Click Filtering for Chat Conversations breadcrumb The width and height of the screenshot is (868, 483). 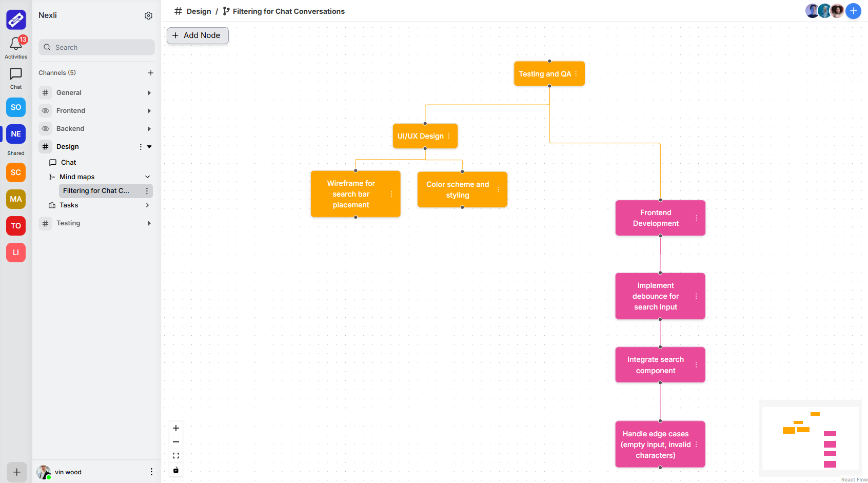[289, 11]
